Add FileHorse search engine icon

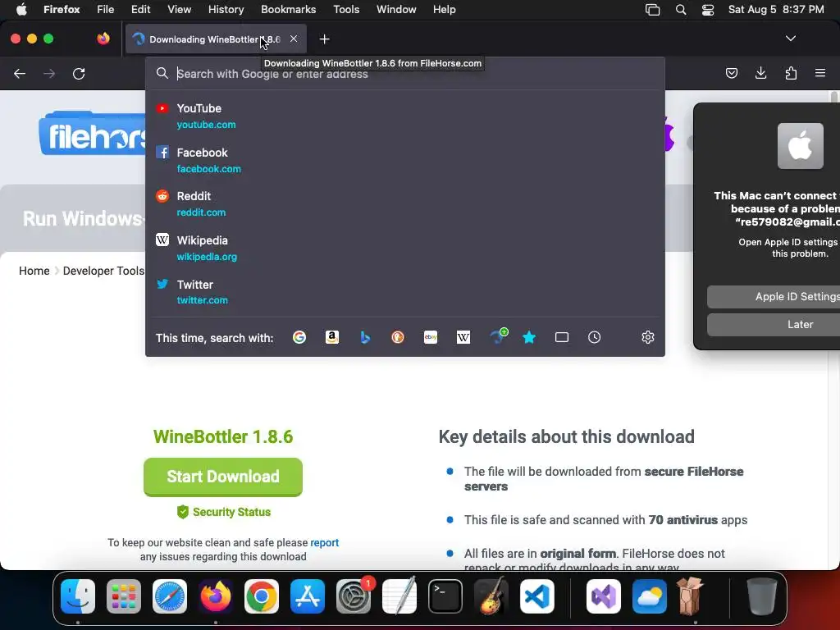pyautogui.click(x=499, y=336)
